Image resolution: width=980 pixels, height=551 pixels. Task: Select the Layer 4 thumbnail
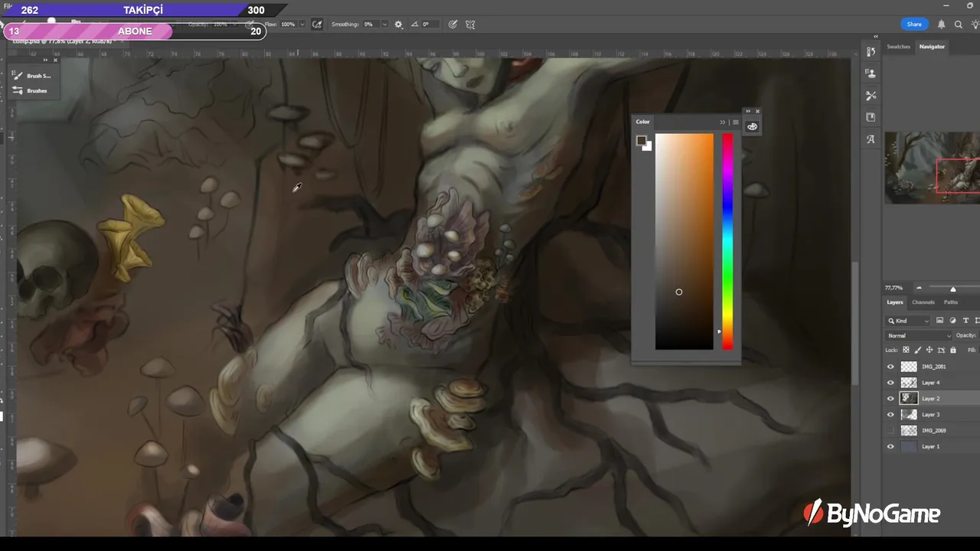click(x=909, y=383)
